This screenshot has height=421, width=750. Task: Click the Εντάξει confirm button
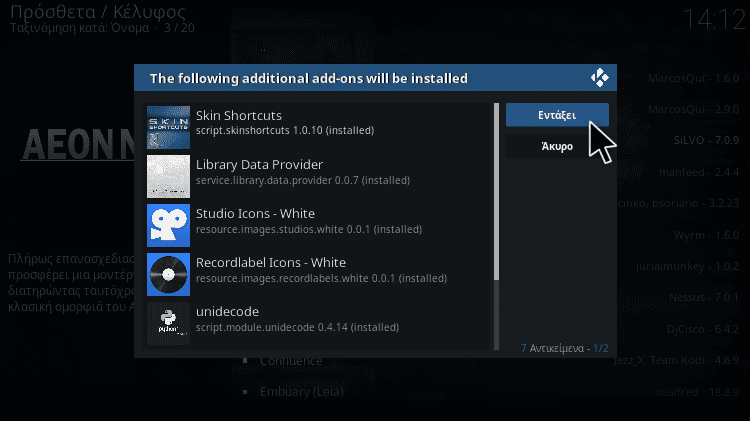(x=557, y=115)
